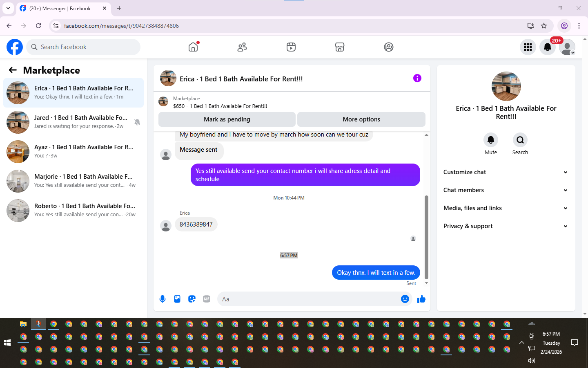This screenshot has height=368, width=588.
Task: Expand the Privacy & support section
Action: [506, 226]
